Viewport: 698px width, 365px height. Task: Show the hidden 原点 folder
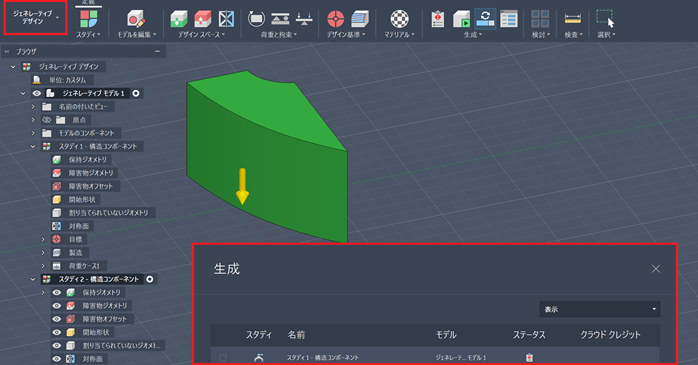point(46,120)
